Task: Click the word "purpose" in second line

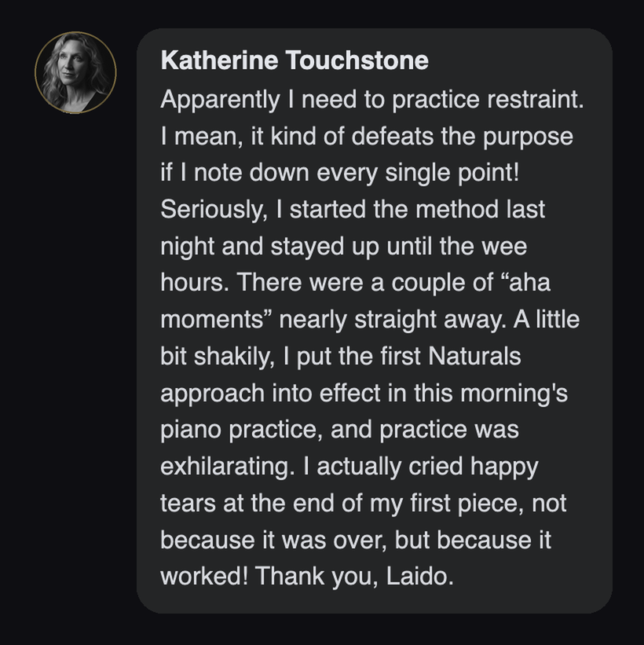Action: click(x=528, y=137)
